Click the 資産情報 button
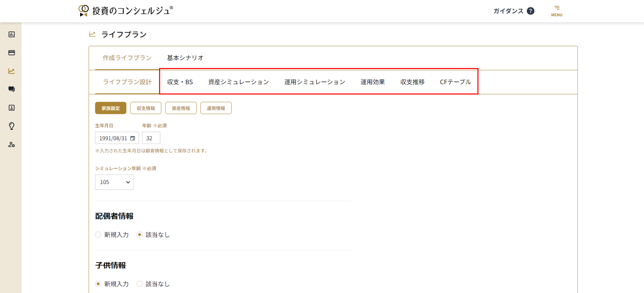 point(181,108)
